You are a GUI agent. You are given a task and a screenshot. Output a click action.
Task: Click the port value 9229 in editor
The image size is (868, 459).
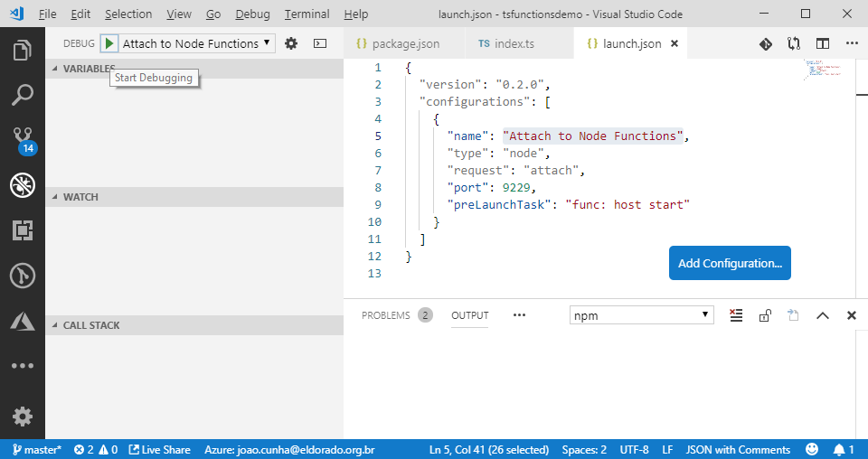(516, 187)
